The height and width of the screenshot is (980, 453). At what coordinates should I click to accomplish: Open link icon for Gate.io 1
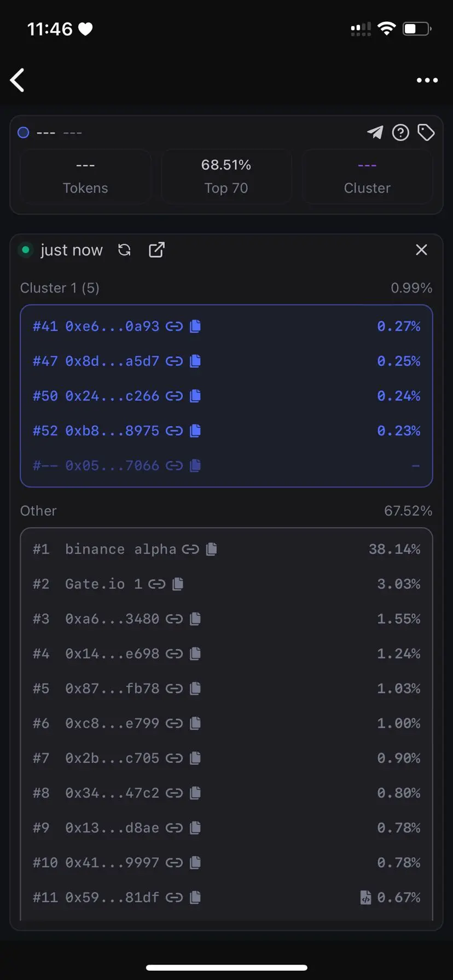(x=156, y=584)
